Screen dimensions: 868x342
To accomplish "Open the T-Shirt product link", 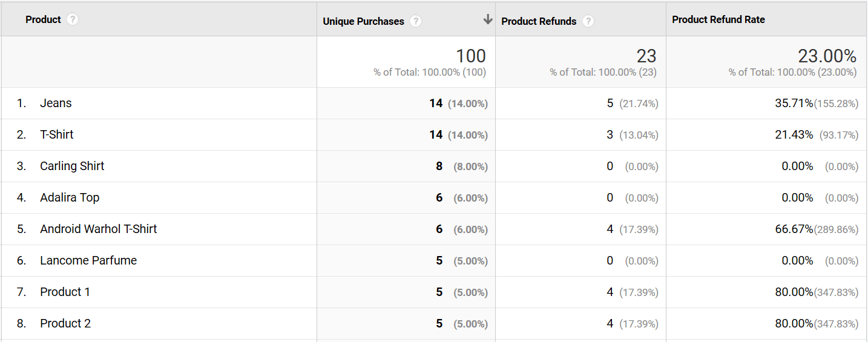I will [x=57, y=135].
